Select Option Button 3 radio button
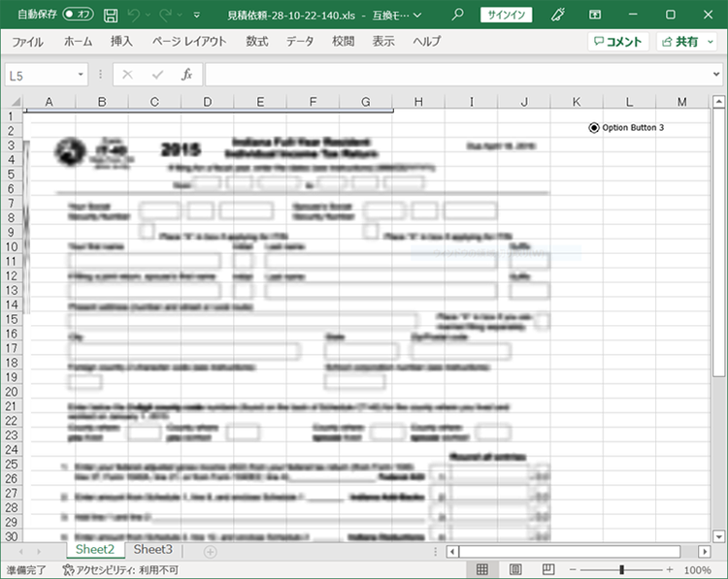Image resolution: width=728 pixels, height=579 pixels. (x=593, y=128)
